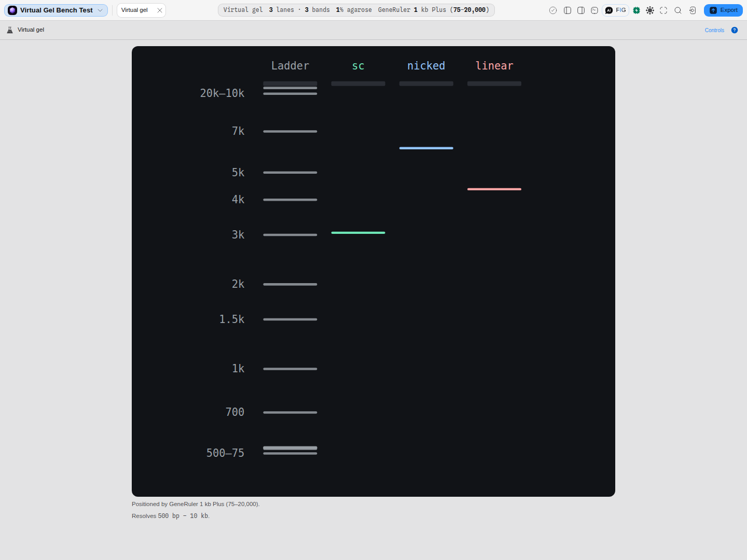Image resolution: width=747 pixels, height=560 pixels.
Task: Select the pink linear lane label
Action: pyautogui.click(x=494, y=66)
